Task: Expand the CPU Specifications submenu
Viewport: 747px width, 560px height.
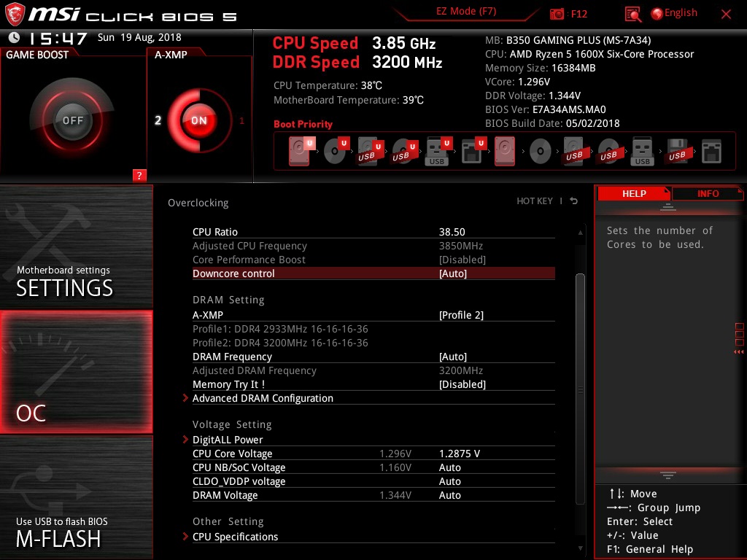Action: click(373, 537)
